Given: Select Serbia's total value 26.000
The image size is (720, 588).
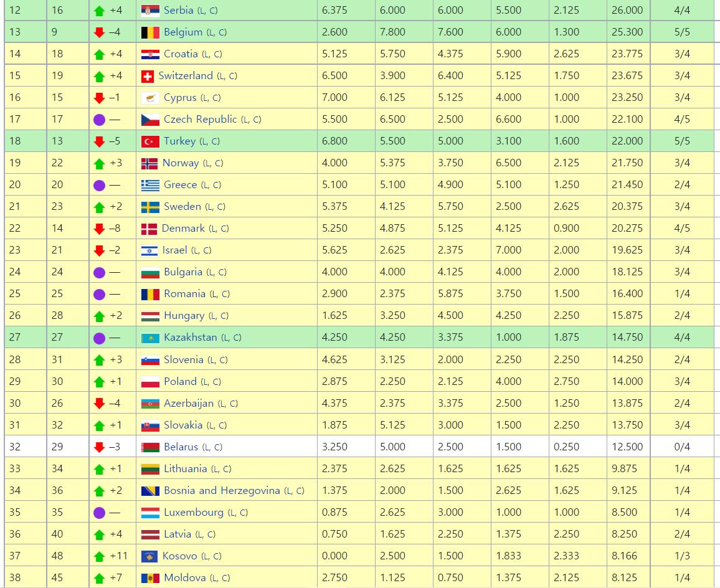Looking at the screenshot, I should coord(627,10).
